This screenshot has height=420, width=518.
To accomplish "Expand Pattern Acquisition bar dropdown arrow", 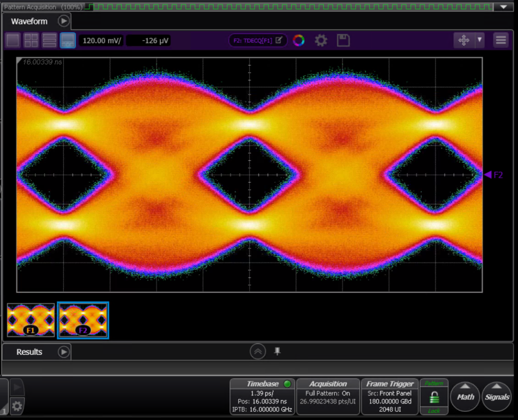I will (504, 7).
